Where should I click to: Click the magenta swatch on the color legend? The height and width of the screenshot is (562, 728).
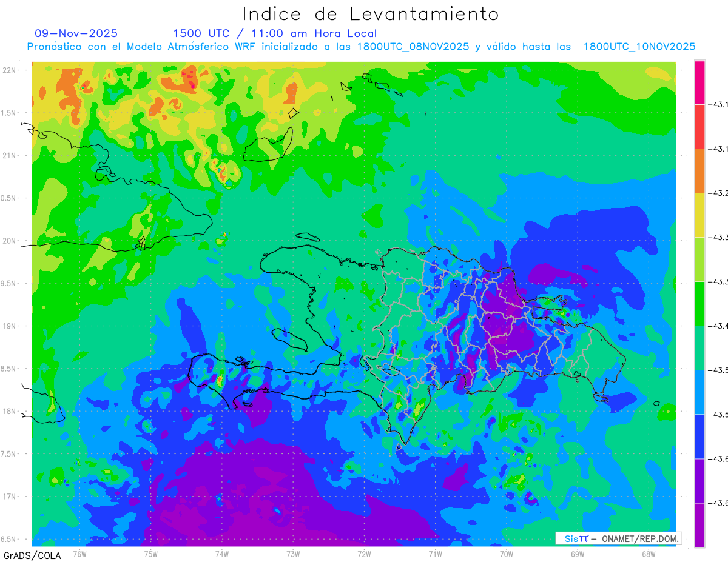click(x=699, y=82)
